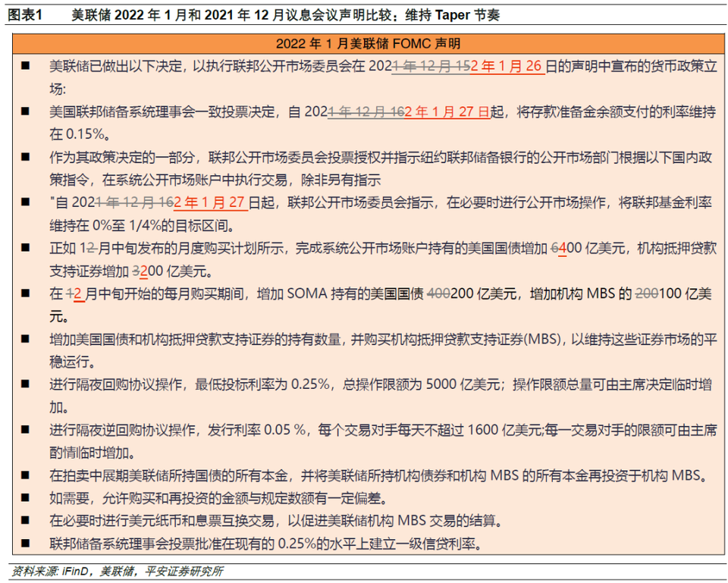Click the text '联邦公开市场委员会指示'
Viewport: 728px width, 583px height.
point(361,203)
